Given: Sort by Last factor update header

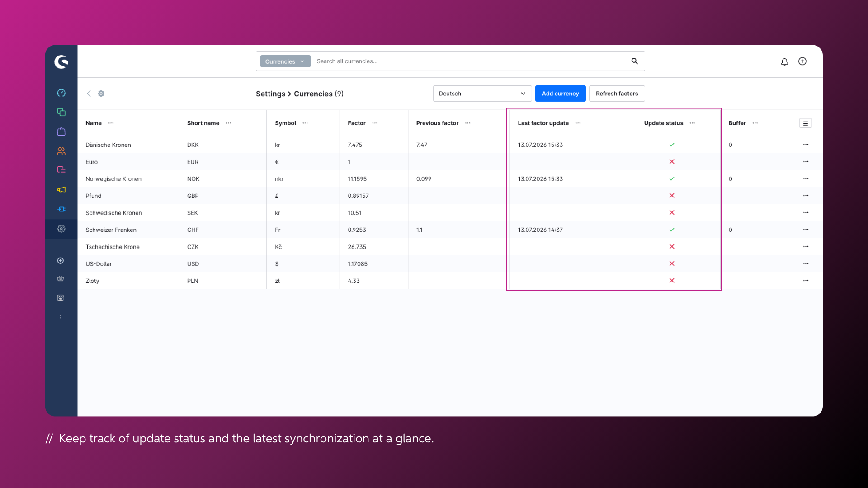Looking at the screenshot, I should (x=543, y=123).
